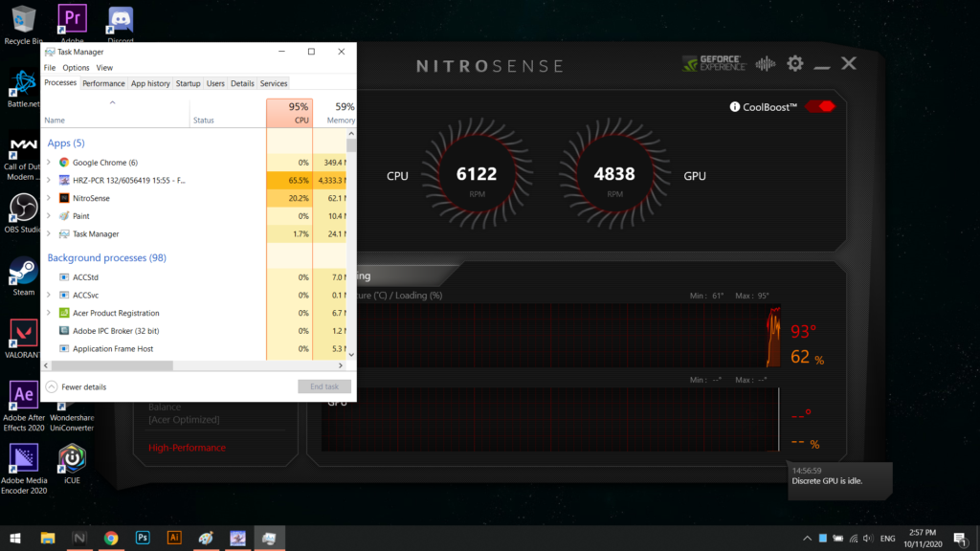Screen dimensions: 980x551
Task: Open NitroSense settings gear
Action: coord(795,63)
